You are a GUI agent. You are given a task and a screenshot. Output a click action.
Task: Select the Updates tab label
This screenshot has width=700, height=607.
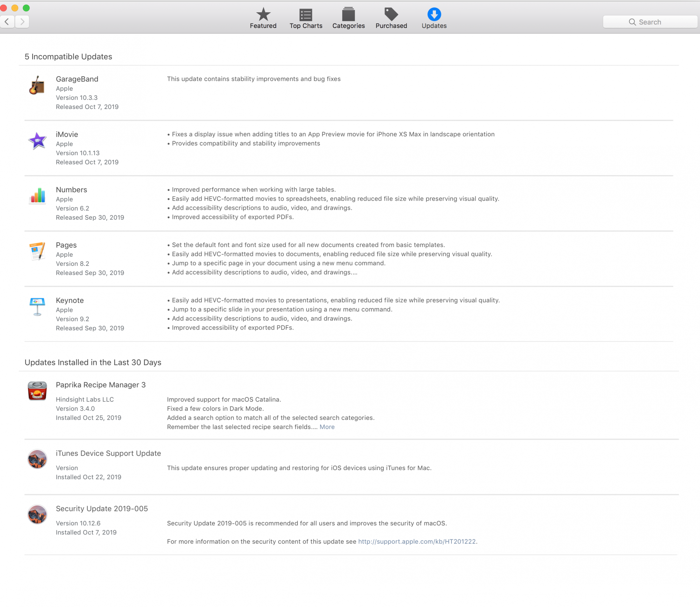point(434,26)
